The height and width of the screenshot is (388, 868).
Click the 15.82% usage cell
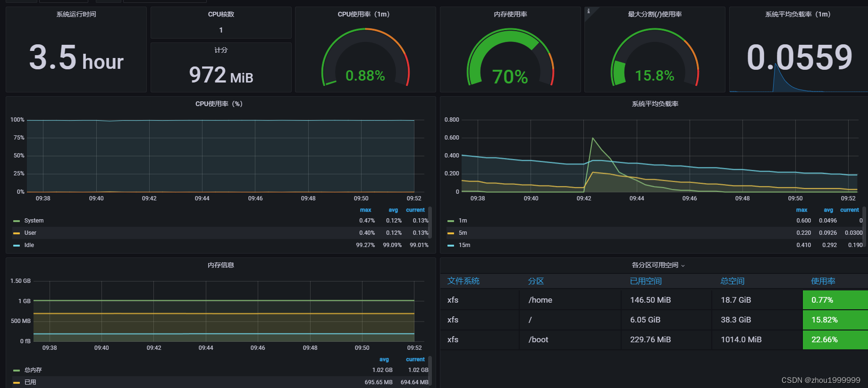[x=835, y=320]
